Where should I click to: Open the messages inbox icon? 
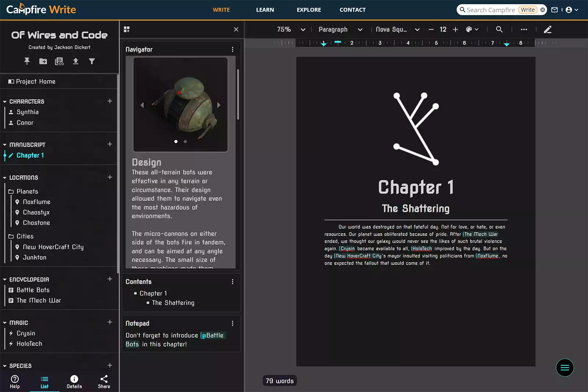tap(554, 10)
